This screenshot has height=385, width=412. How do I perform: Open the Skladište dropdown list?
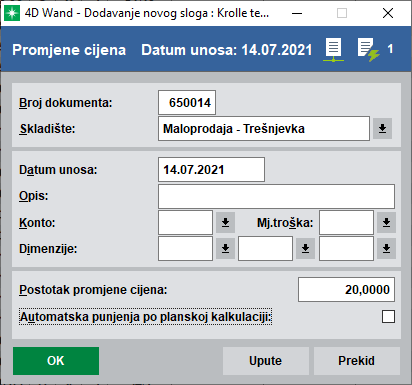tap(382, 128)
